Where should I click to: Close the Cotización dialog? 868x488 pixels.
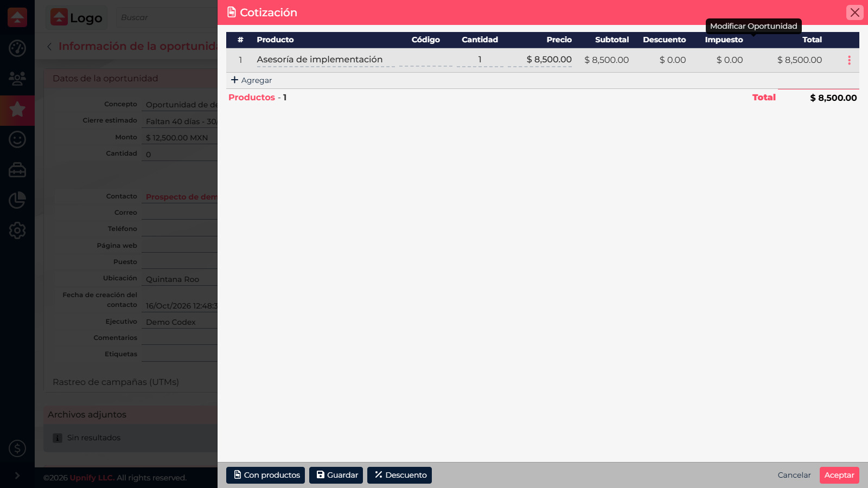[x=855, y=12]
